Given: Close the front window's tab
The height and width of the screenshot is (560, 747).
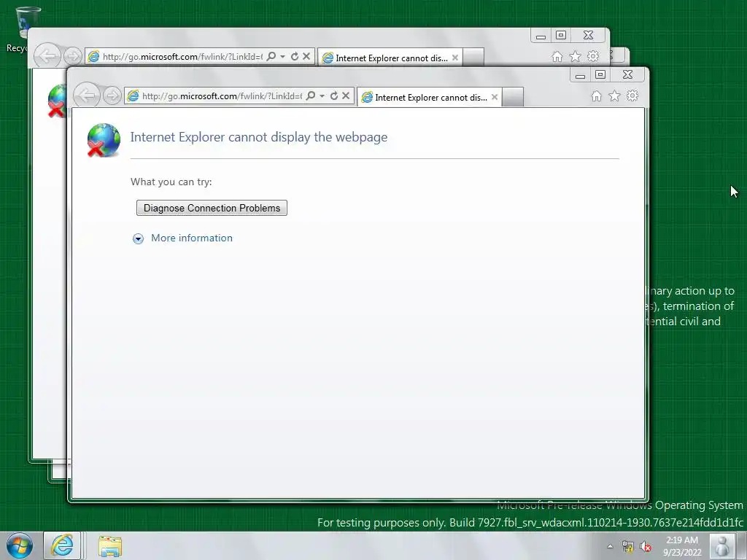Looking at the screenshot, I should pos(495,97).
